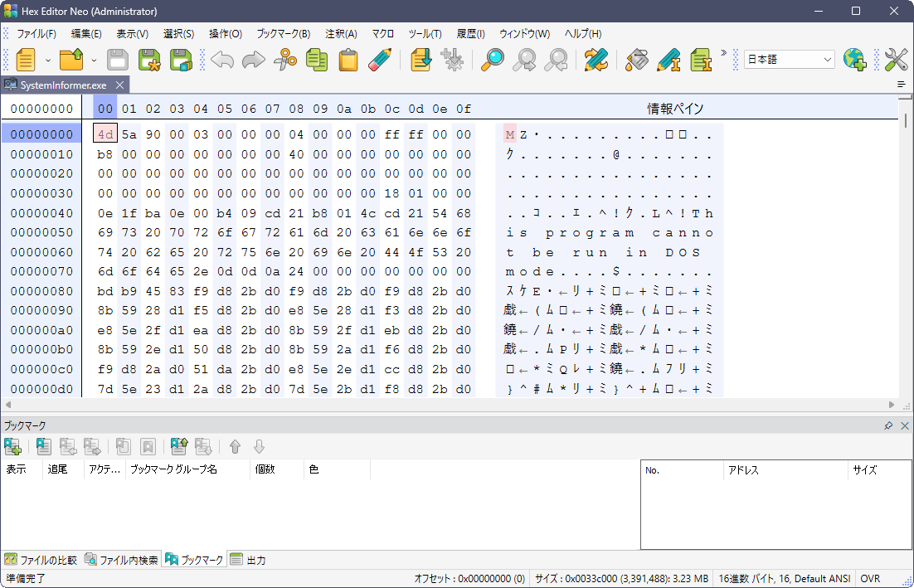
Task: Click the grayed pattern-coding gears icon
Action: coord(452,60)
